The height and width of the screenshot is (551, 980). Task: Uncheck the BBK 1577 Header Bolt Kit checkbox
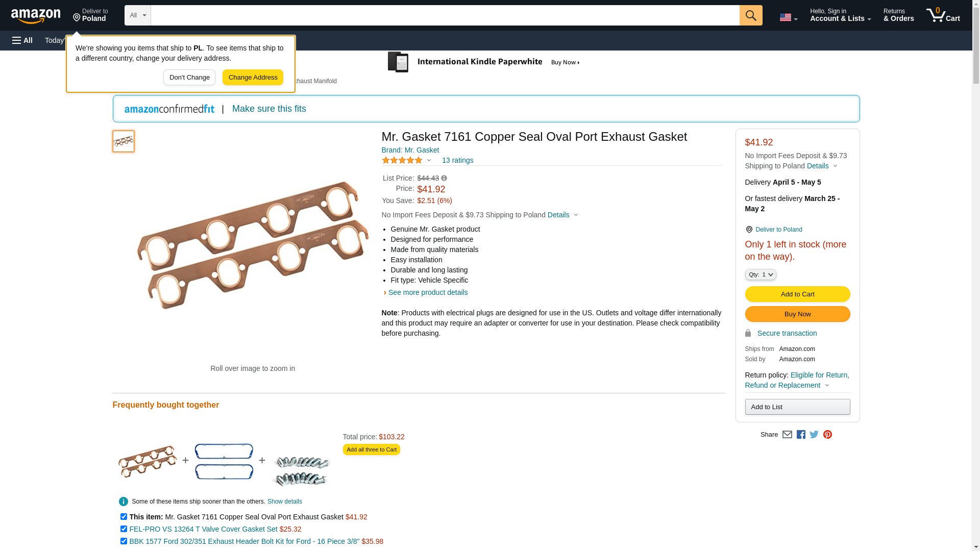pyautogui.click(x=124, y=541)
